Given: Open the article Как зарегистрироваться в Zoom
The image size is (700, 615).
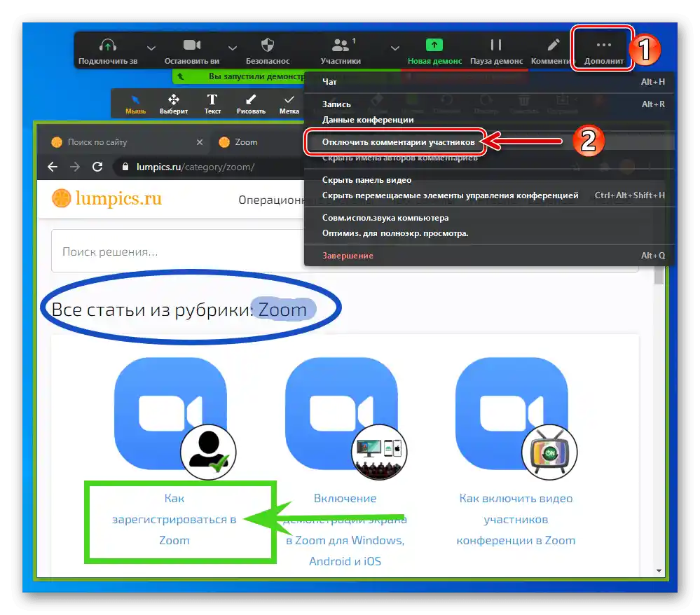Looking at the screenshot, I should [174, 519].
